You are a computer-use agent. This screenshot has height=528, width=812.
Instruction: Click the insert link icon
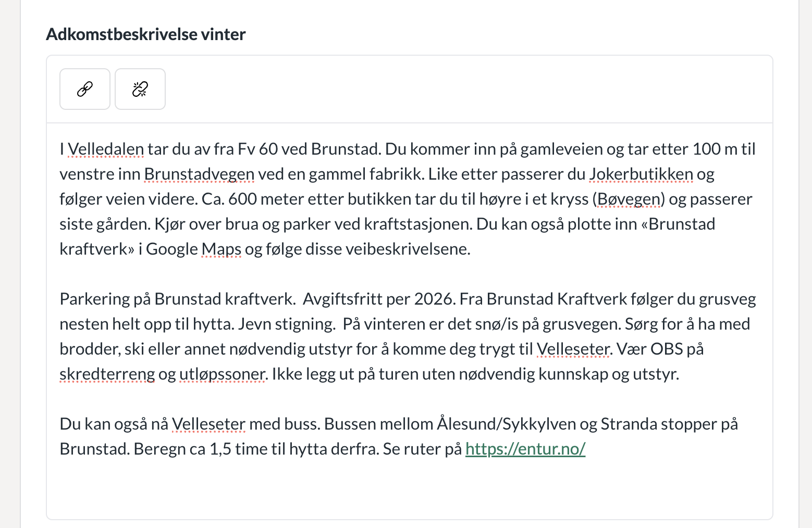(x=85, y=89)
